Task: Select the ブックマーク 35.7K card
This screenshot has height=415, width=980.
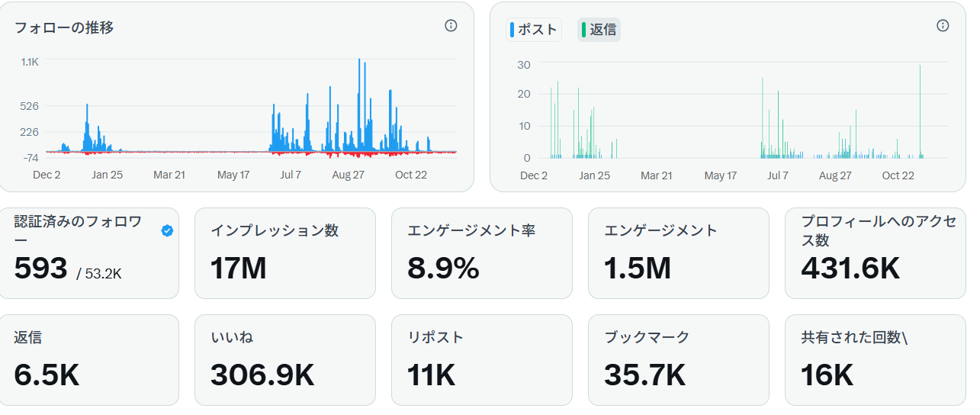Action: 678,359
